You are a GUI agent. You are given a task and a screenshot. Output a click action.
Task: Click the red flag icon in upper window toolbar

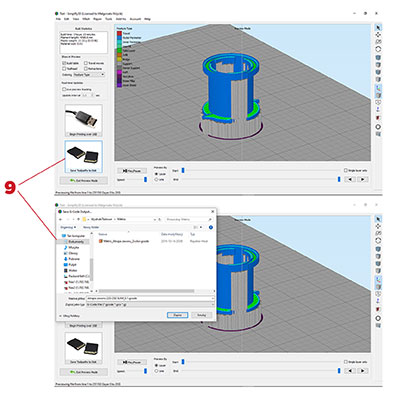[x=378, y=118]
